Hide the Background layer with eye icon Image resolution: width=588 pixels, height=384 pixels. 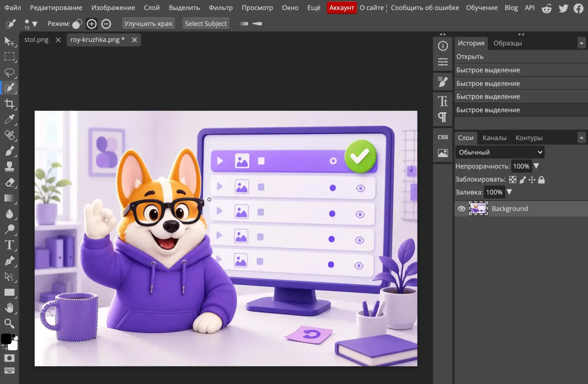(462, 209)
